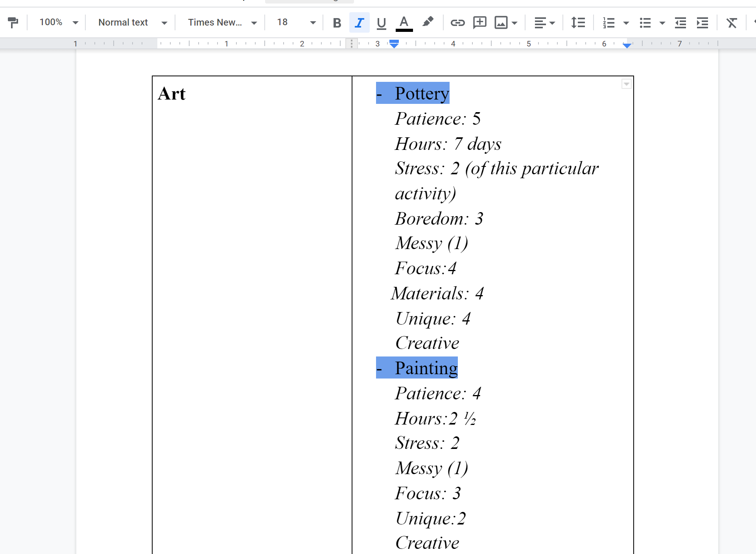Image resolution: width=756 pixels, height=554 pixels.
Task: Add a comment with the toolbar icon
Action: (x=479, y=22)
